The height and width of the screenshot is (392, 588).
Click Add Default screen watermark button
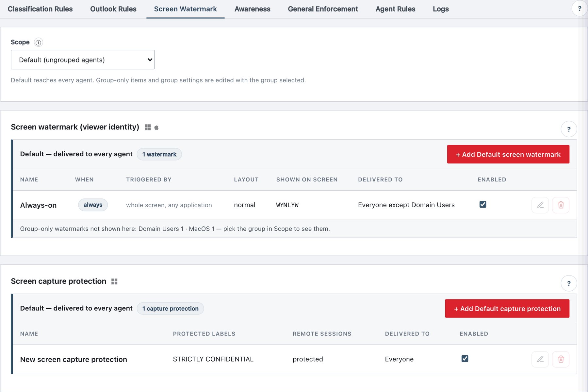tap(508, 154)
